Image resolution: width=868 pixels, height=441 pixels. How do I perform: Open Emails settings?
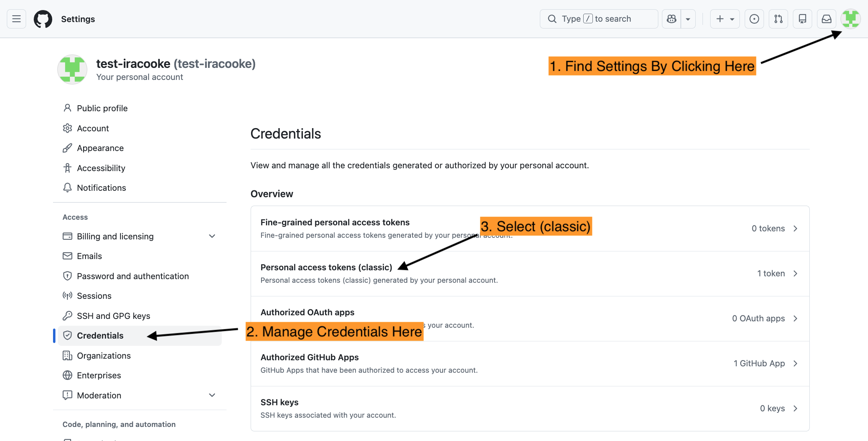tap(140, 256)
